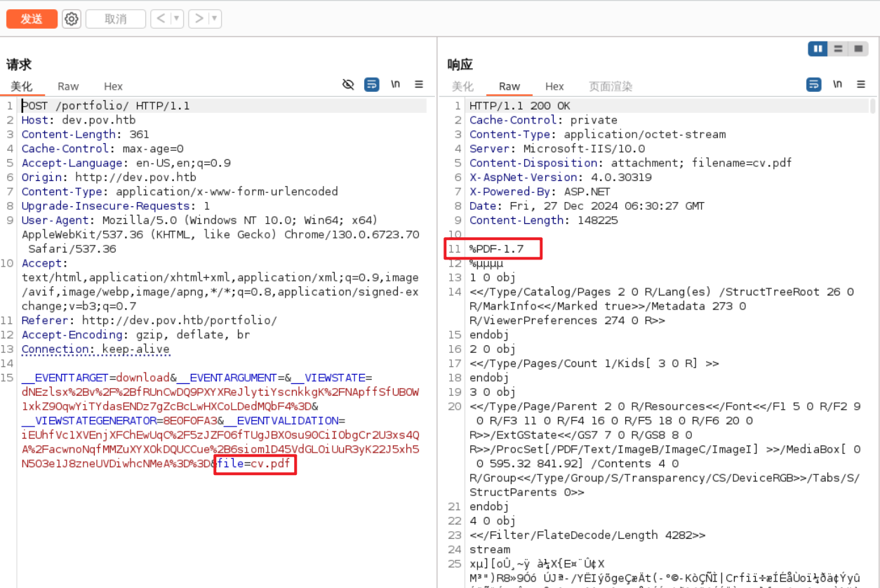Click the file=cv.pdf parameter in request body
The width and height of the screenshot is (880, 588).
(x=255, y=464)
